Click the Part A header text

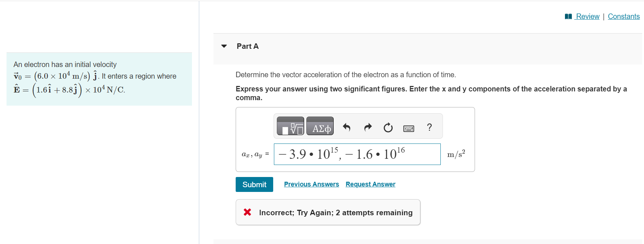click(247, 46)
